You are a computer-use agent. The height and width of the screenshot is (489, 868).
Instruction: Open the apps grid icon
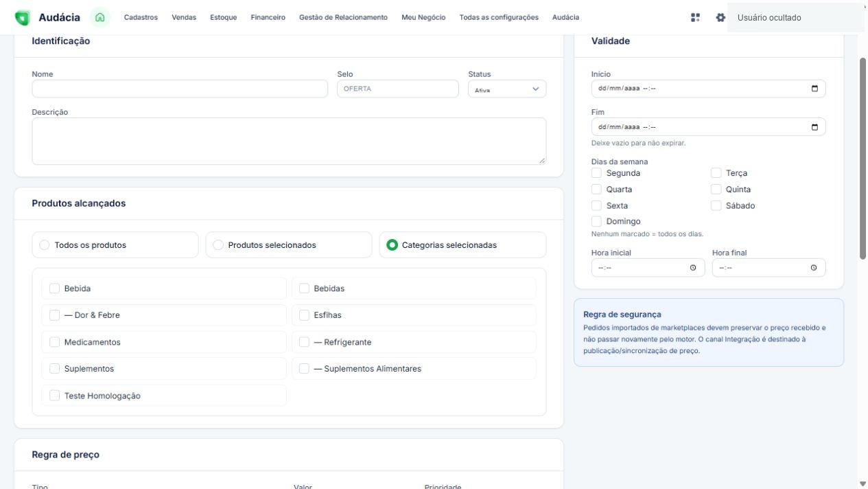point(696,18)
